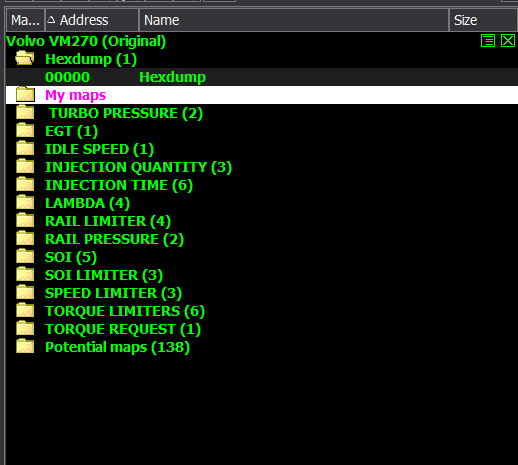The height and width of the screenshot is (465, 518).
Task: Click the SPEED LIMITER folder icon
Action: click(25, 292)
